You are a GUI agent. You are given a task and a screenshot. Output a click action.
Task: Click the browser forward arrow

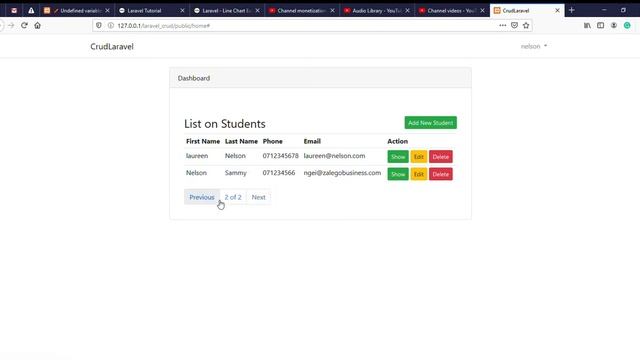click(11, 25)
